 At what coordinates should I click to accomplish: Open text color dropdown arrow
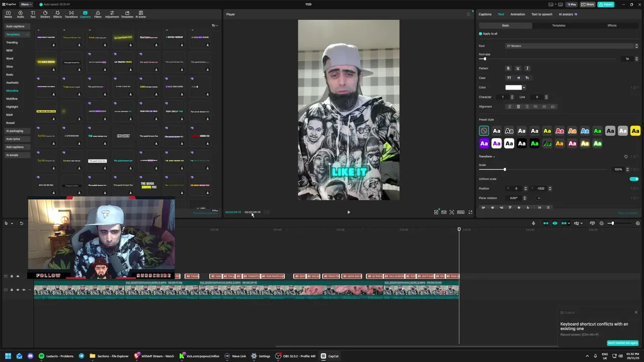(x=524, y=87)
